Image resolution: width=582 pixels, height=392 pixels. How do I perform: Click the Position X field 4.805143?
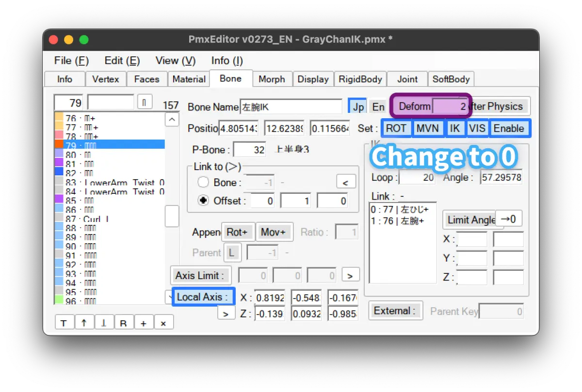pos(240,128)
